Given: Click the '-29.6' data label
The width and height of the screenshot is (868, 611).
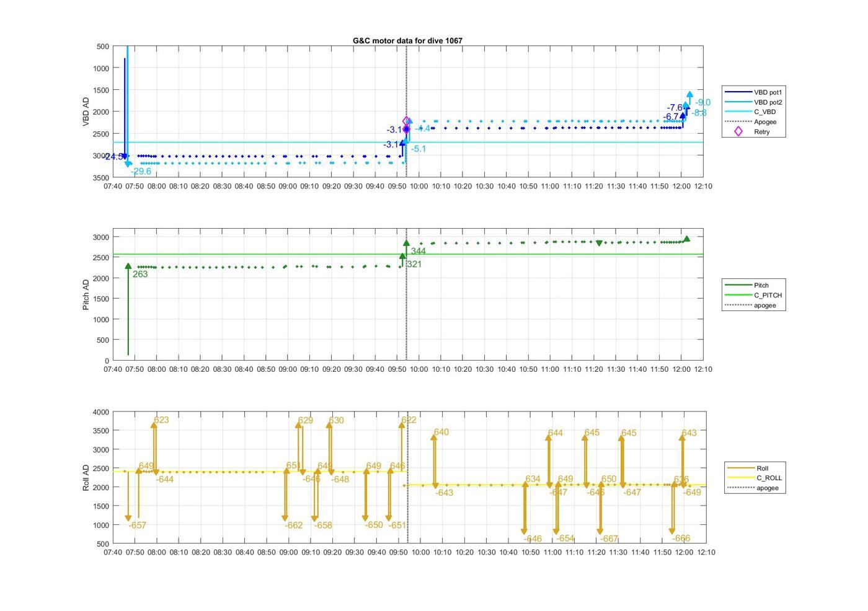Looking at the screenshot, I should coord(141,172).
